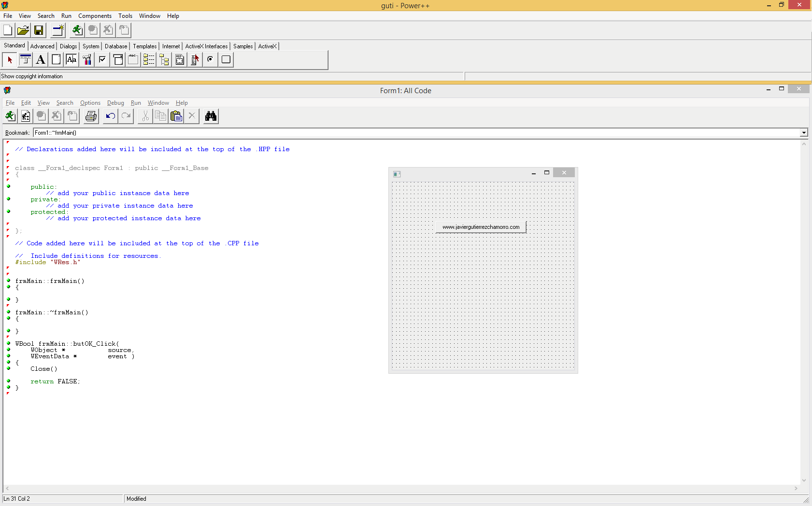
Task: Select the menu component in Standard palette
Action: pos(25,60)
